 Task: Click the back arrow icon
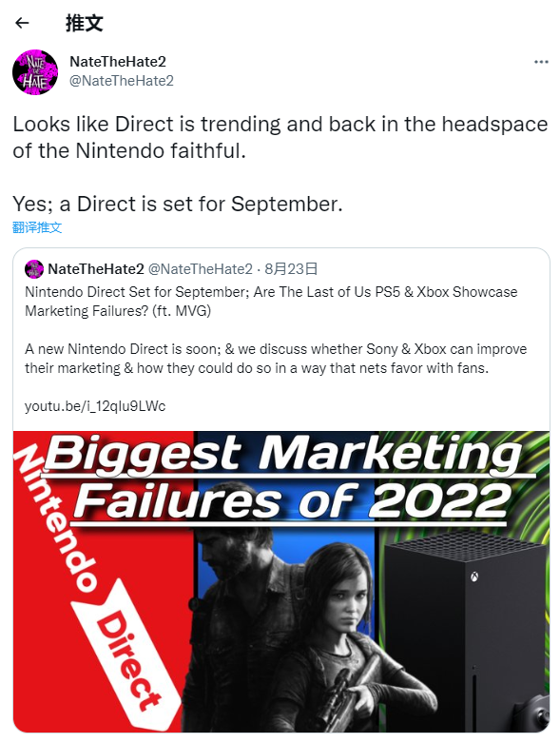click(22, 23)
